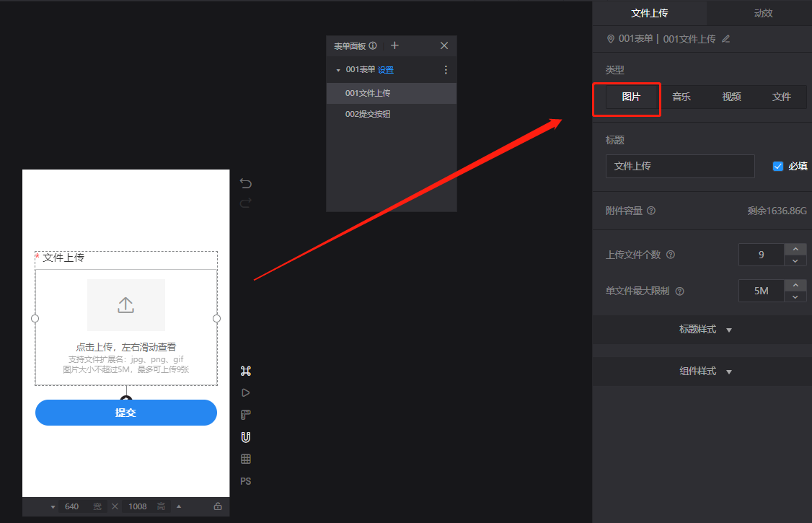The height and width of the screenshot is (523, 812).
Task: Select 文件 upload type
Action: pos(782,97)
